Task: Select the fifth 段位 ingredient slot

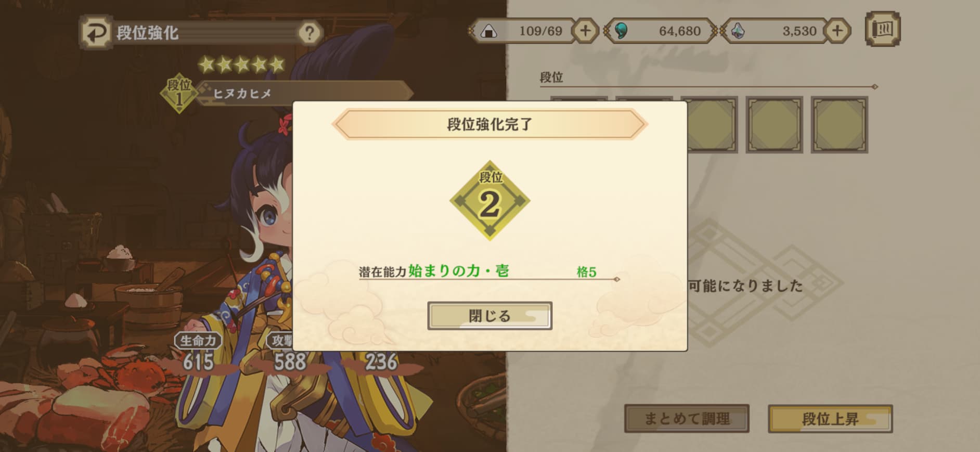Action: pos(840,124)
